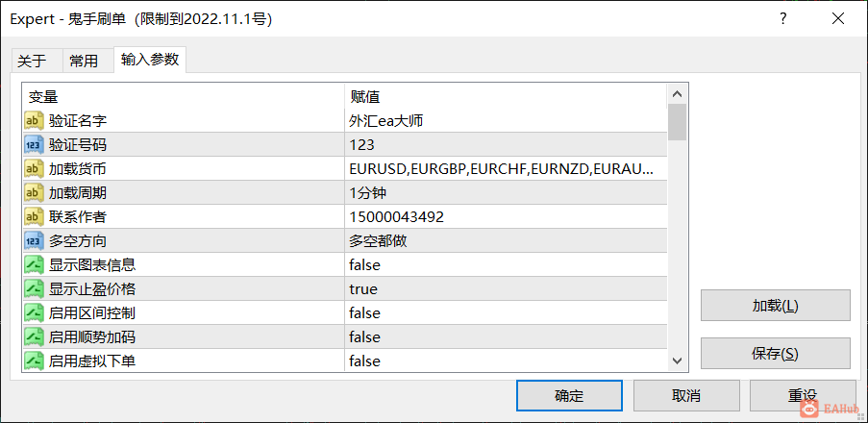
Task: Switch to the 常用 tab
Action: (85, 61)
